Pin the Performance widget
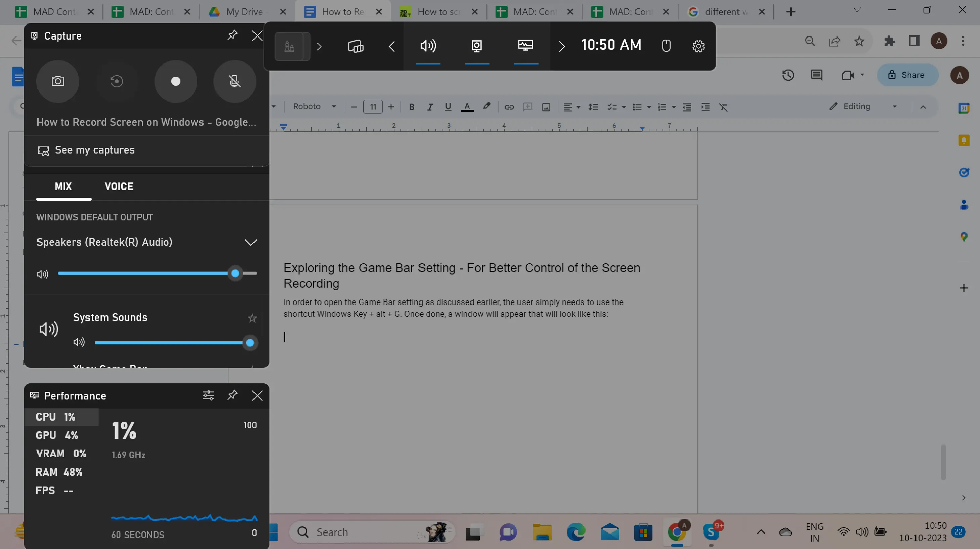The image size is (980, 549). tap(232, 395)
